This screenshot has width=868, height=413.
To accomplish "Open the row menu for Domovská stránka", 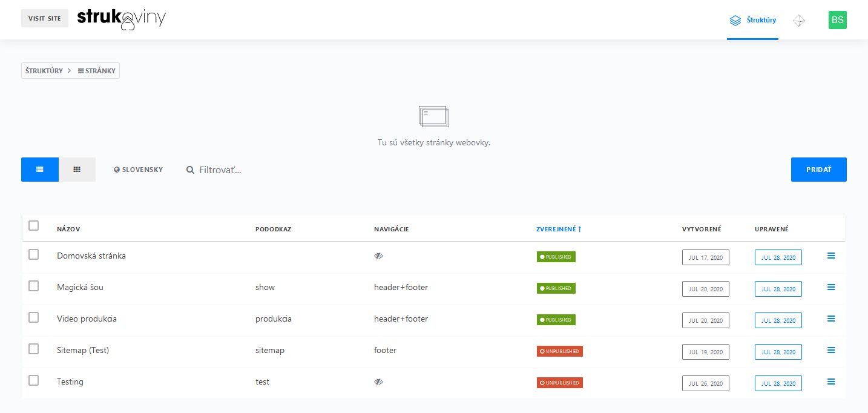I will [x=831, y=256].
